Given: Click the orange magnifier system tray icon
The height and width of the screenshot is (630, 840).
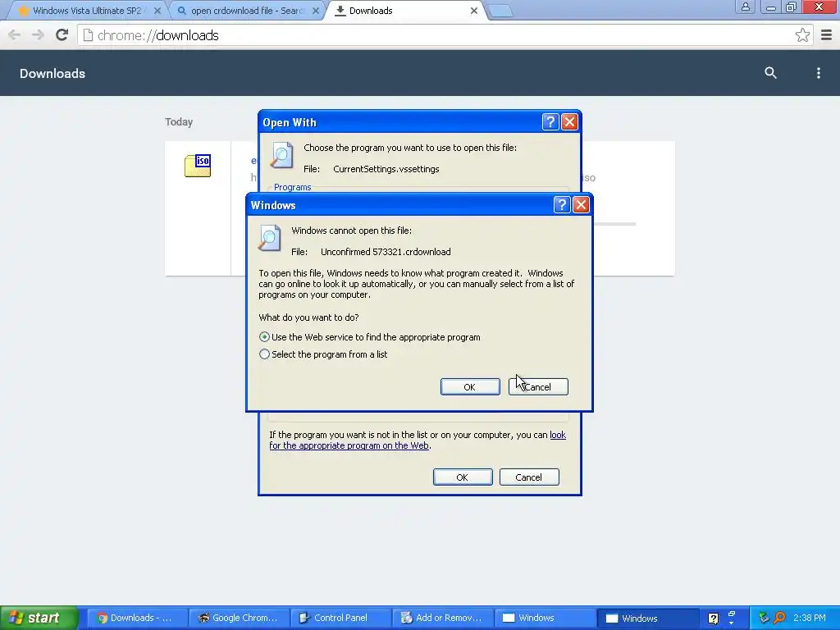Looking at the screenshot, I should [x=780, y=618].
